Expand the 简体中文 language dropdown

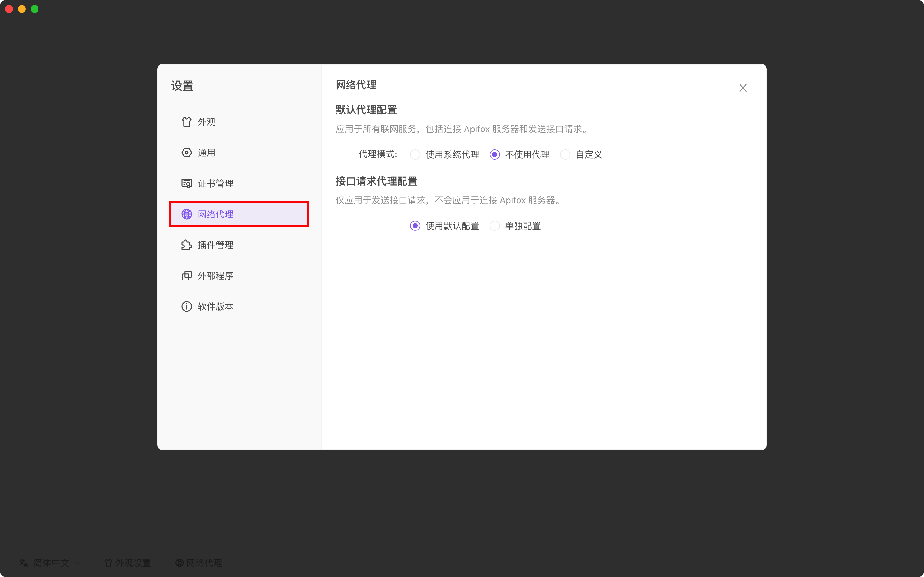click(x=51, y=563)
